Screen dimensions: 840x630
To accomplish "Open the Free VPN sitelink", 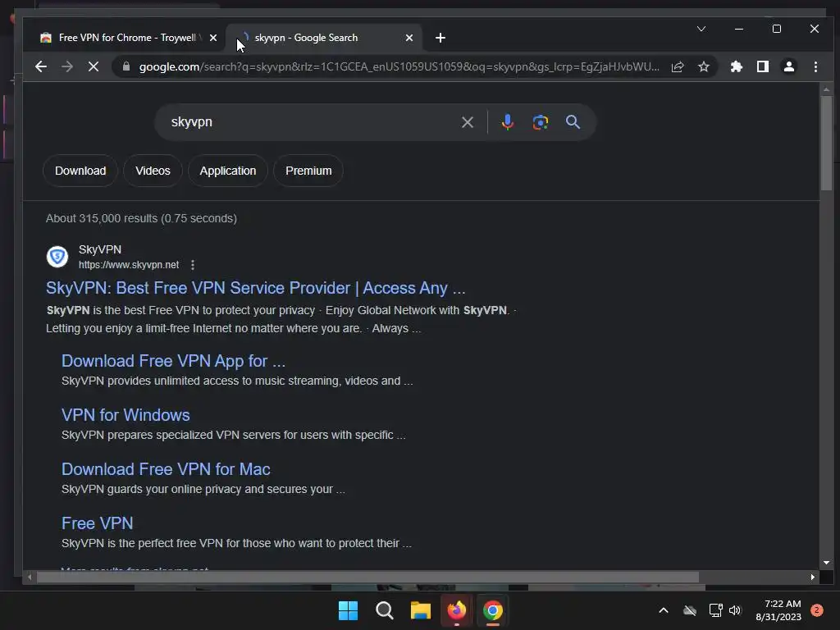I will (x=97, y=523).
